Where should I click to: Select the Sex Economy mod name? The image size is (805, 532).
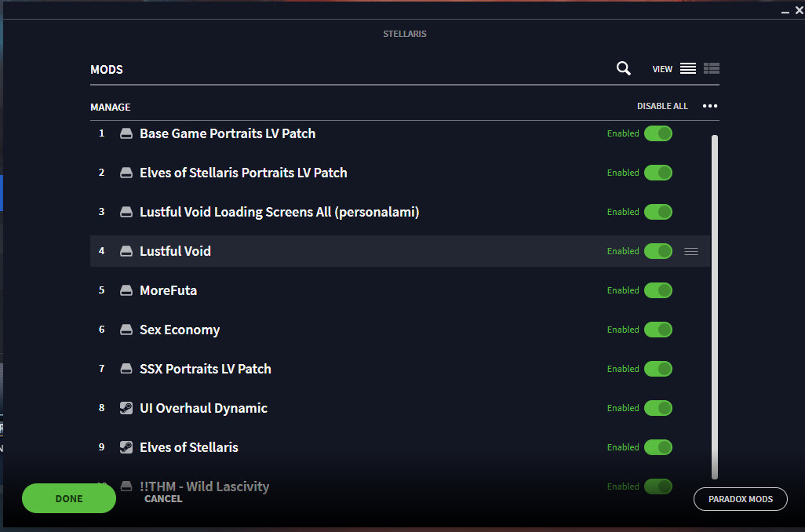click(x=180, y=330)
